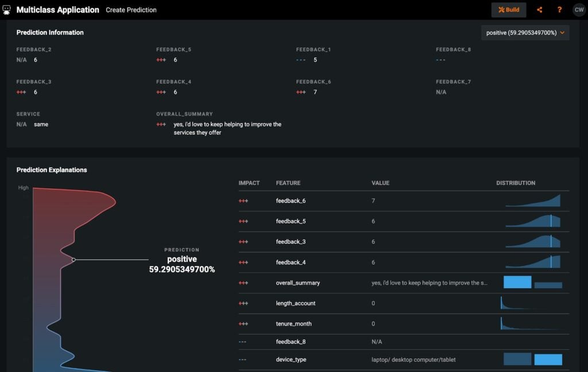588x372 pixels.
Task: Open the CW user avatar menu
Action: tap(579, 10)
